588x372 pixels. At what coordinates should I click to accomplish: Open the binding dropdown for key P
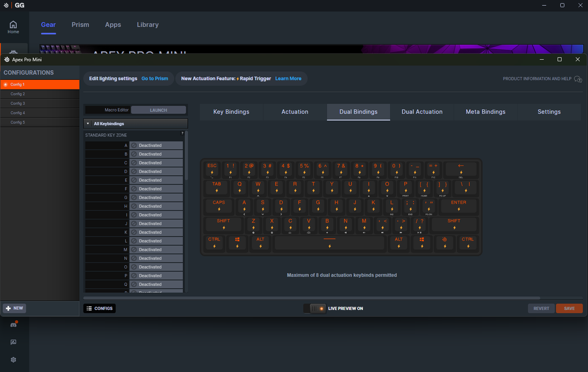point(156,276)
